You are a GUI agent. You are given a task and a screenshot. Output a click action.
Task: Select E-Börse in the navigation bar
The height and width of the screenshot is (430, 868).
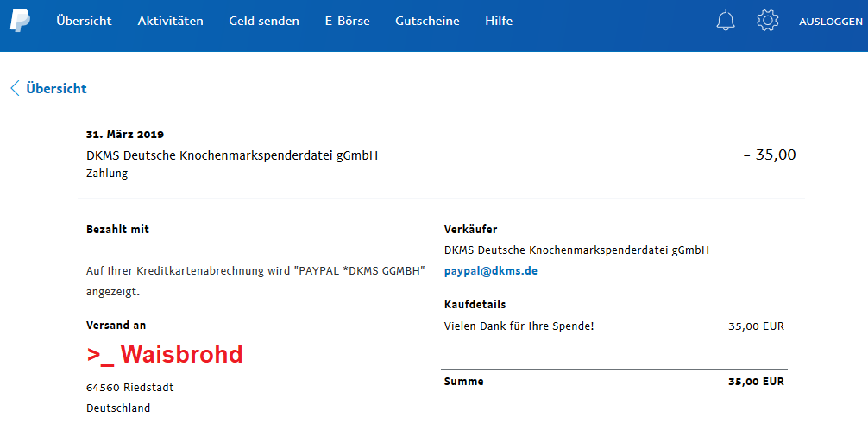(347, 21)
